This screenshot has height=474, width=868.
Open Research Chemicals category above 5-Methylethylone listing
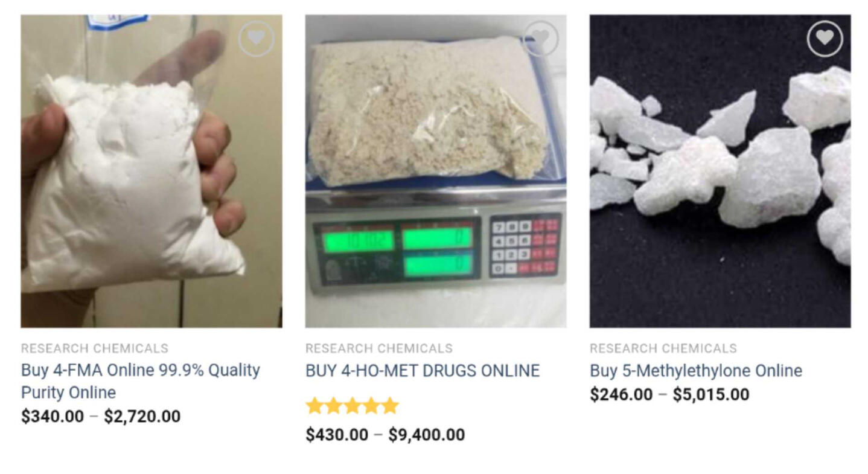point(663,348)
